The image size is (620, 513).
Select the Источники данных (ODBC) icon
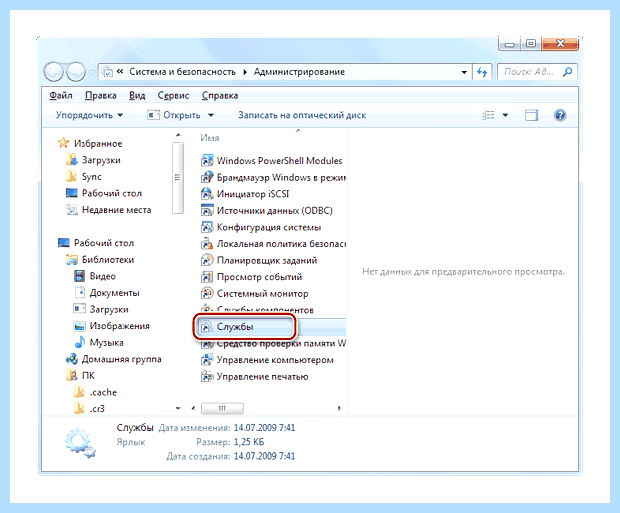[207, 210]
